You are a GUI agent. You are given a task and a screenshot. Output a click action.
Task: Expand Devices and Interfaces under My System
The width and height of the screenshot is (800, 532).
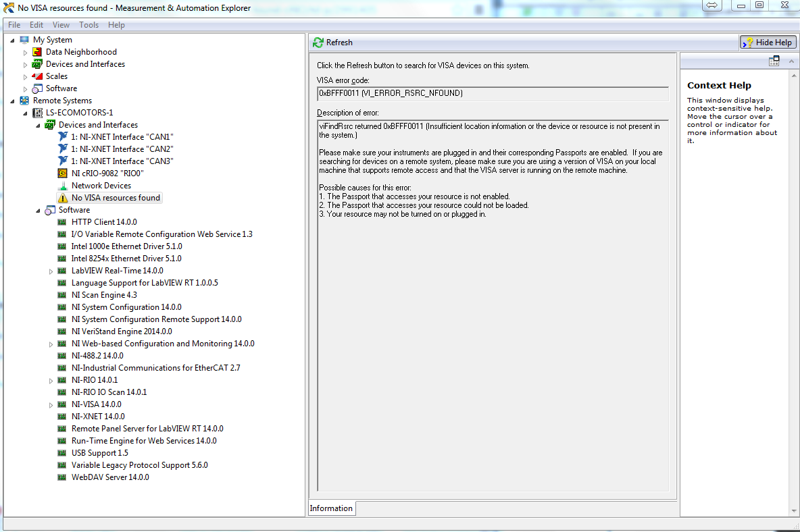point(26,65)
